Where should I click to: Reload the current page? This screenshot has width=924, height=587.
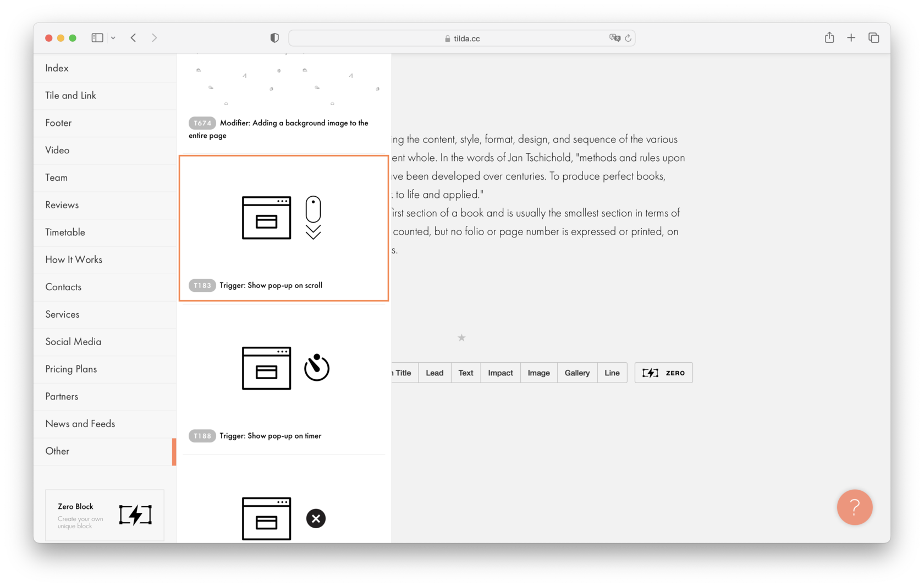[628, 38]
